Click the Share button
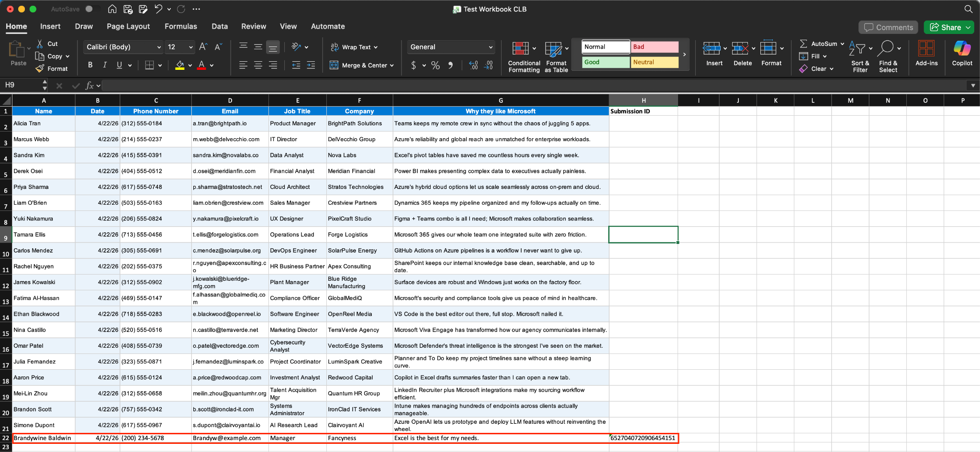The image size is (980, 452). (x=948, y=27)
